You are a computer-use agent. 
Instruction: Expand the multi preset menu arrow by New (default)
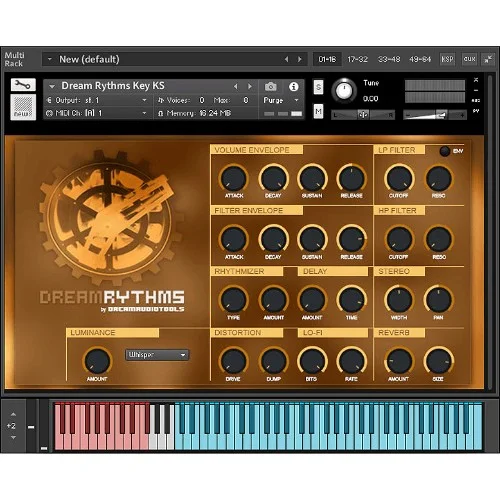pyautogui.click(x=50, y=59)
